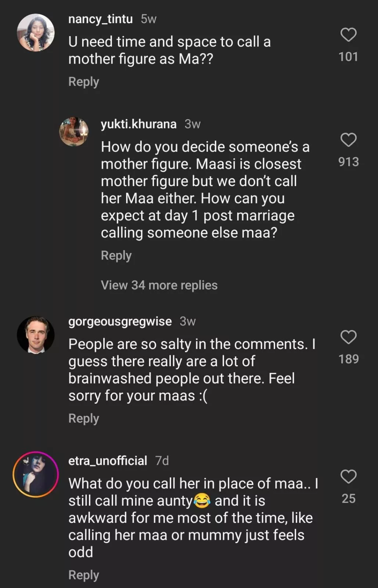Expand View 34 more replies
The height and width of the screenshot is (588, 378).
click(x=159, y=285)
